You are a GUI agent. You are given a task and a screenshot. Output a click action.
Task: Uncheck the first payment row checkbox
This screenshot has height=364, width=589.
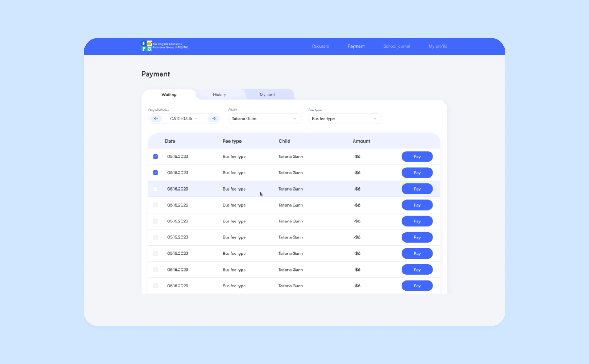[155, 156]
